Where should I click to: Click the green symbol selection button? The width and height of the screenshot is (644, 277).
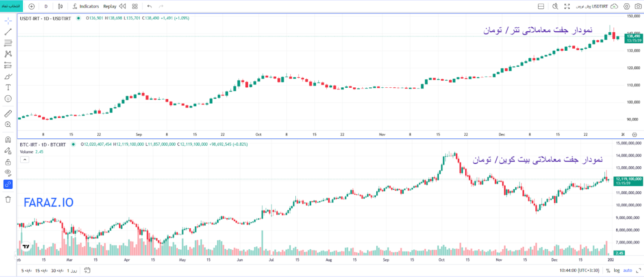(x=8, y=6)
